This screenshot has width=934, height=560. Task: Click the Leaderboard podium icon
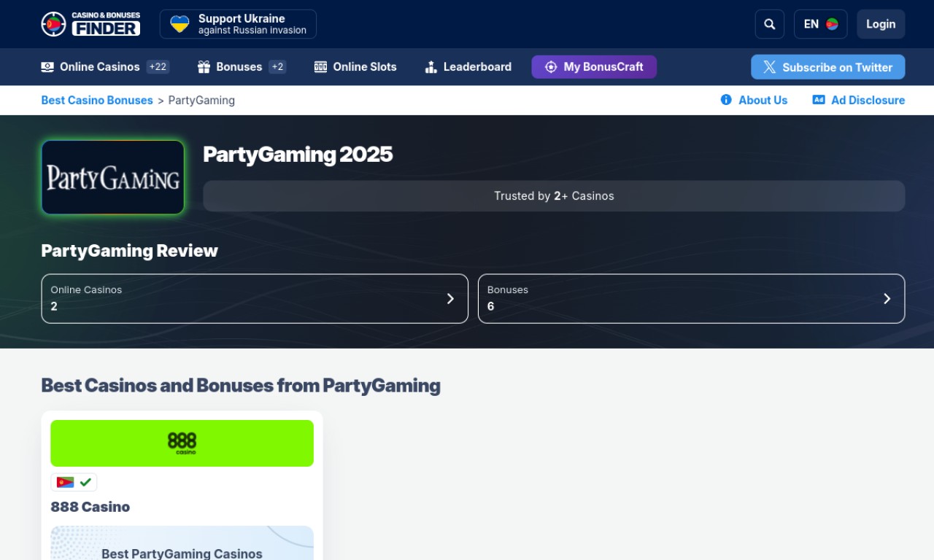tap(431, 67)
